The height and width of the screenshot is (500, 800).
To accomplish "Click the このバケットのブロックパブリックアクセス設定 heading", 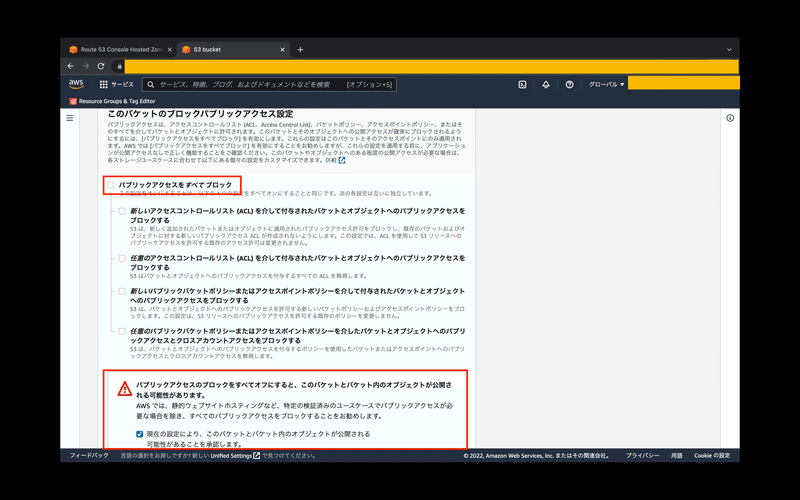I will [x=201, y=114].
